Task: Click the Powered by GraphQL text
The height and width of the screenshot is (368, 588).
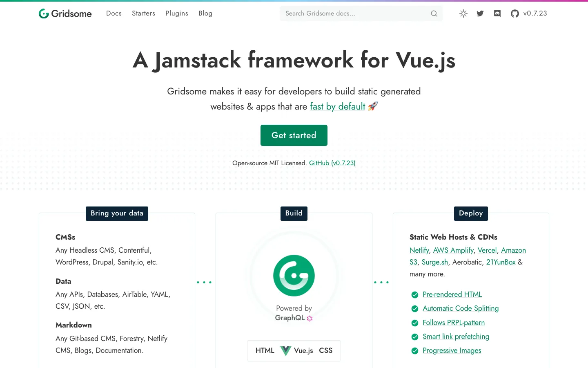Action: (x=294, y=313)
